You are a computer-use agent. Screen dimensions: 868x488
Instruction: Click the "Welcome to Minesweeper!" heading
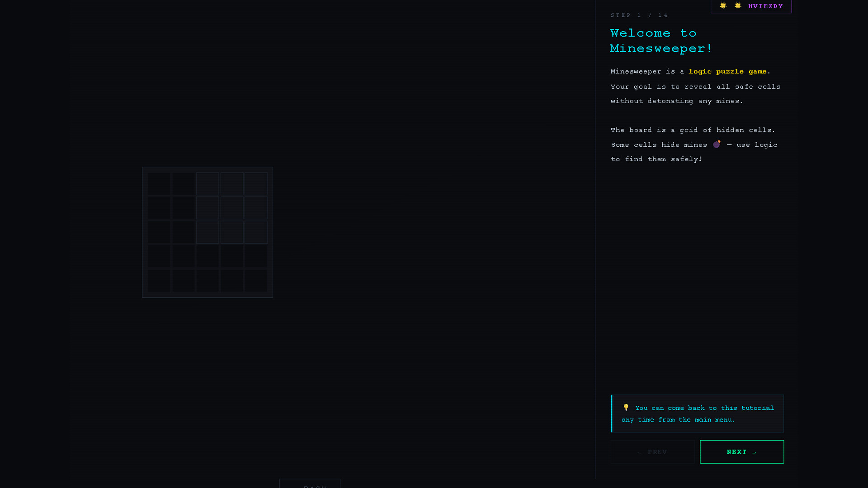pos(661,41)
